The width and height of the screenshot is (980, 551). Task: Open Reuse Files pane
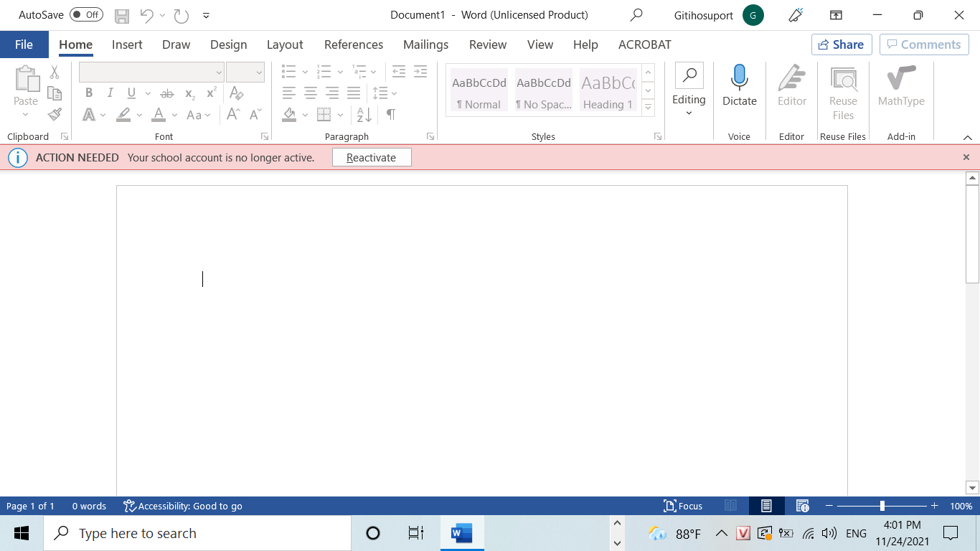(x=843, y=93)
